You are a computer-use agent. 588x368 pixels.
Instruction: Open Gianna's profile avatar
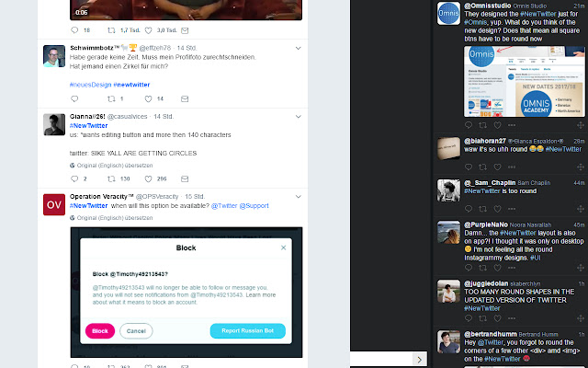(54, 124)
